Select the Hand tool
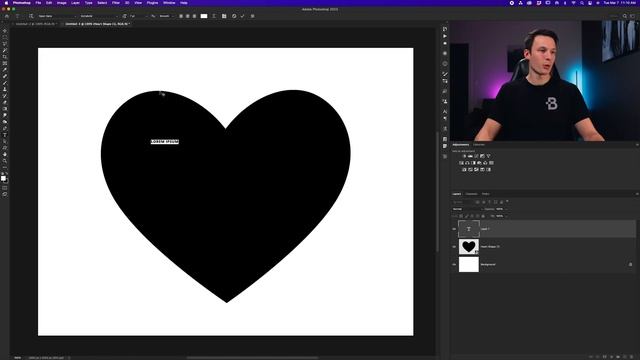Viewport: 640px width, 360px height. [x=5, y=154]
